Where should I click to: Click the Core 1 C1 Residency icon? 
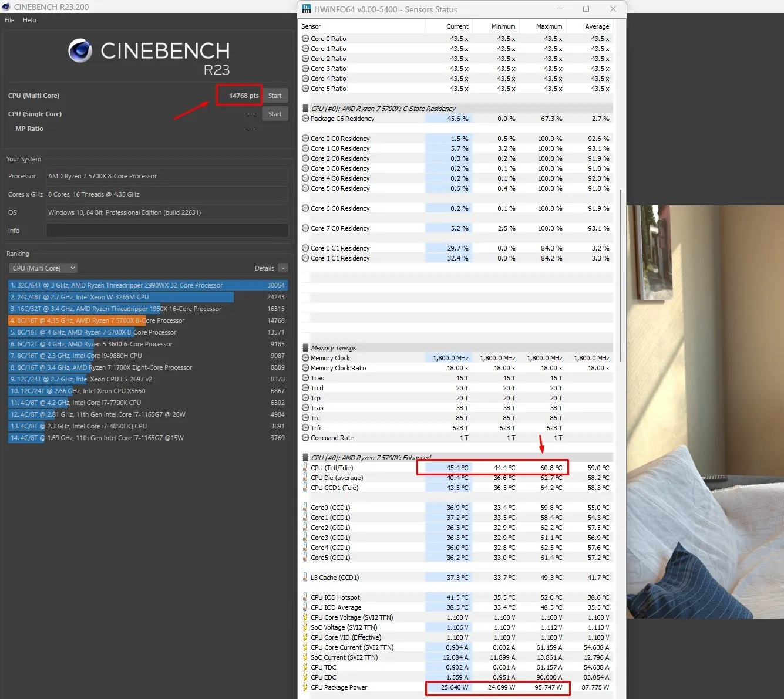(x=305, y=258)
